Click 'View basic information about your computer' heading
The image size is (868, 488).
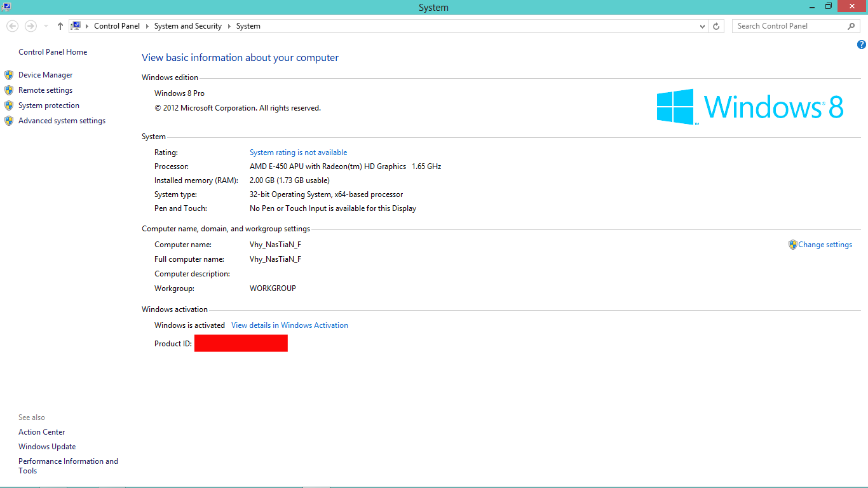(240, 58)
